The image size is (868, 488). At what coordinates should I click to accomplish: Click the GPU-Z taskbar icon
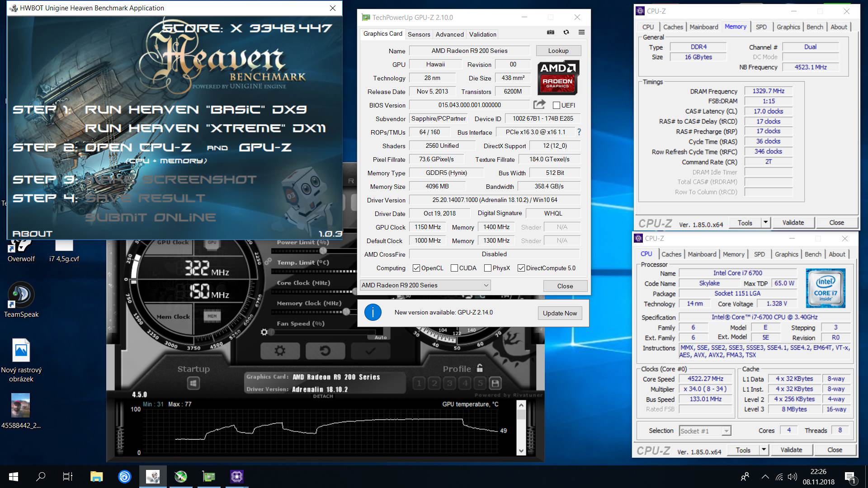208,477
